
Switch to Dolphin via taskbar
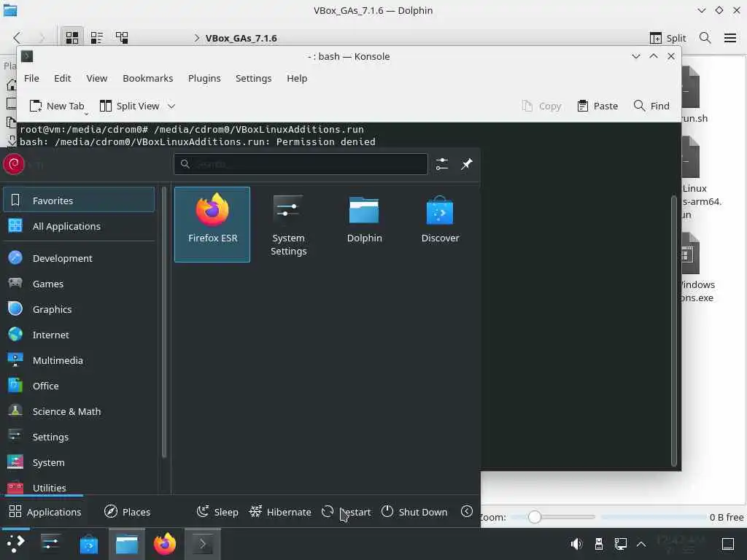point(127,543)
